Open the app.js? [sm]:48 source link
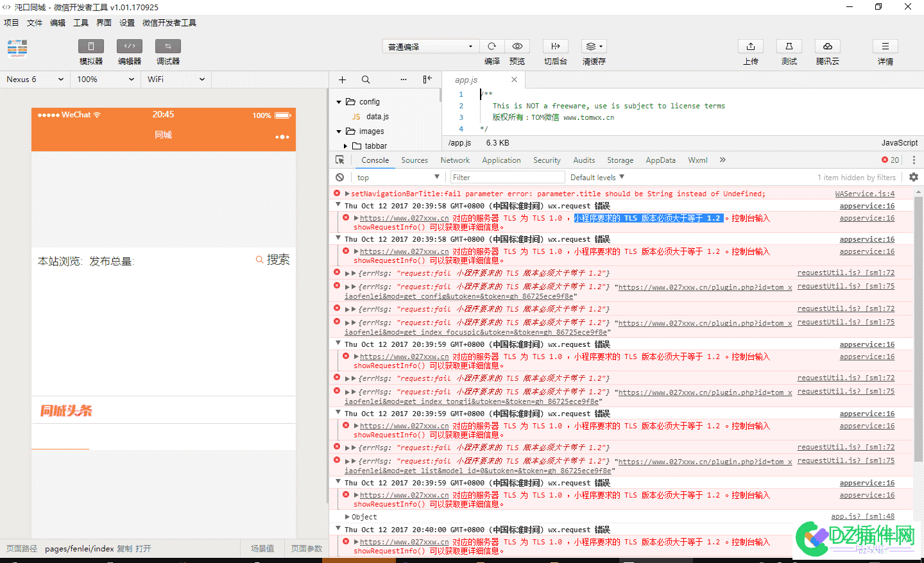 tap(862, 516)
